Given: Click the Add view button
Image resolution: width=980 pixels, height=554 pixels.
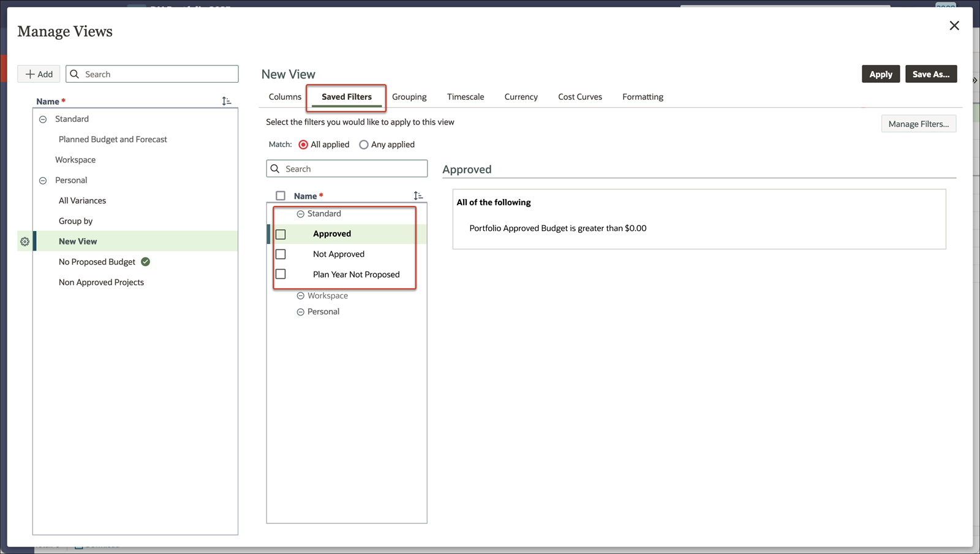Looking at the screenshot, I should click(x=39, y=74).
